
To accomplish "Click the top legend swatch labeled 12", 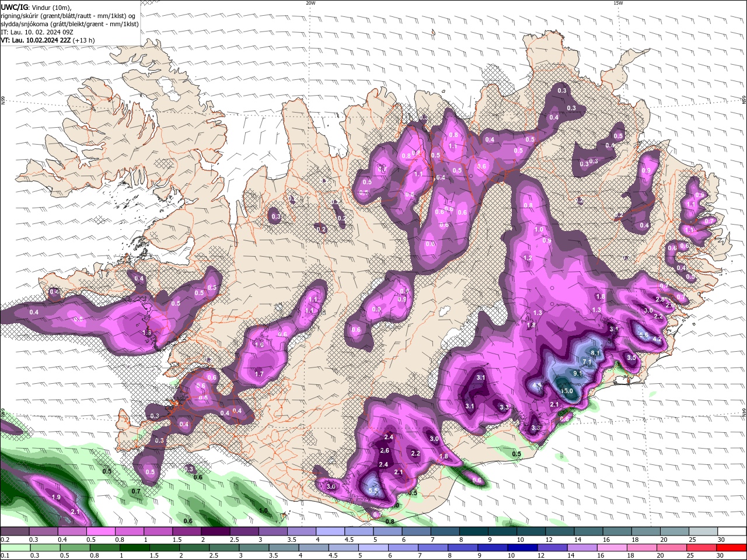I will pos(560,532).
